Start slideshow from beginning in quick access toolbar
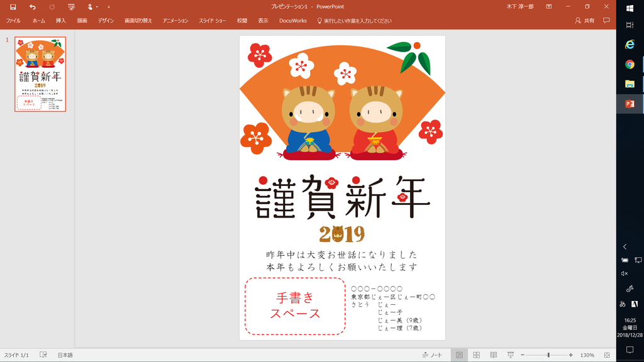Screen dimensions: 644x362 click(71, 6)
